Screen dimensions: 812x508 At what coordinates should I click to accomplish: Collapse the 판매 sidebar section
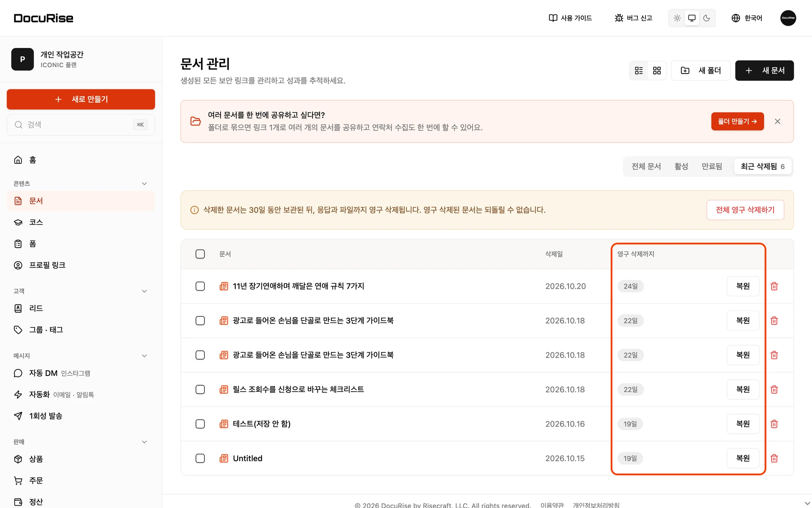[144, 442]
